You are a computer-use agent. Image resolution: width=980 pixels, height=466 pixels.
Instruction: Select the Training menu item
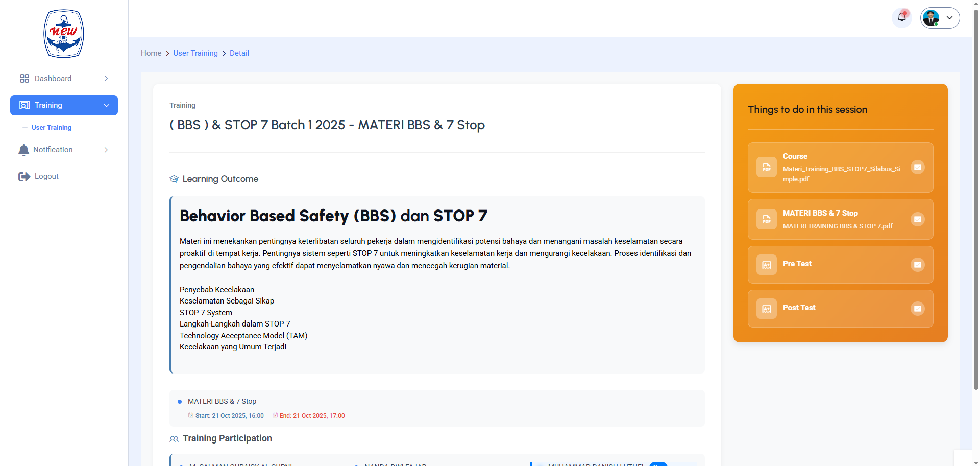pos(64,105)
